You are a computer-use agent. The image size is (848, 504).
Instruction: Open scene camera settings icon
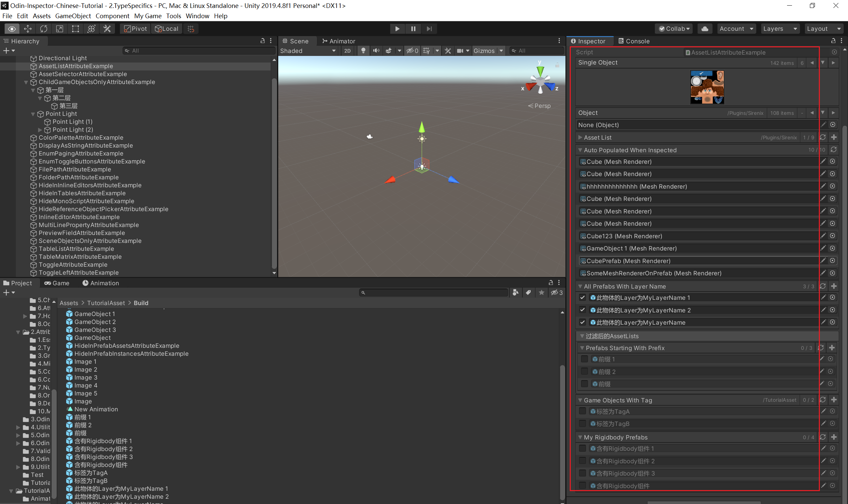[460, 51]
